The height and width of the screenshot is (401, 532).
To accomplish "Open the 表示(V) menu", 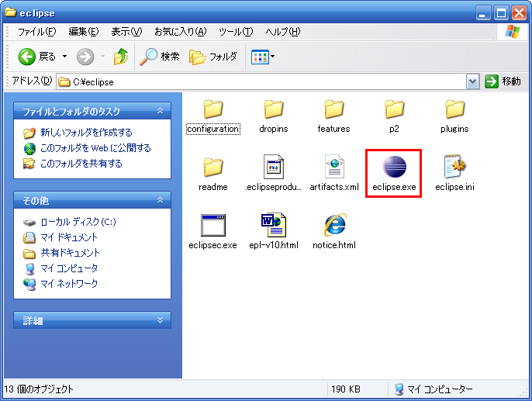I will (x=126, y=32).
